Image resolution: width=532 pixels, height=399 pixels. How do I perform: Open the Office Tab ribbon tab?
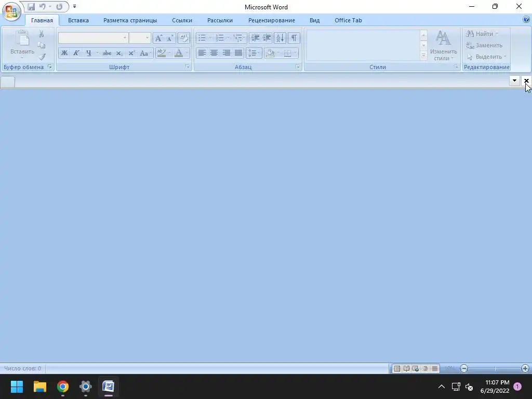coord(348,20)
